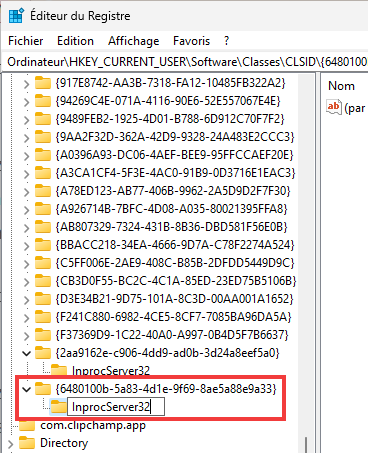The height and width of the screenshot is (453, 368).
Task: Expand the {F37369D9-1C22-40A0-A997-0B4D5F7B6637} key
Action: [x=26, y=335]
